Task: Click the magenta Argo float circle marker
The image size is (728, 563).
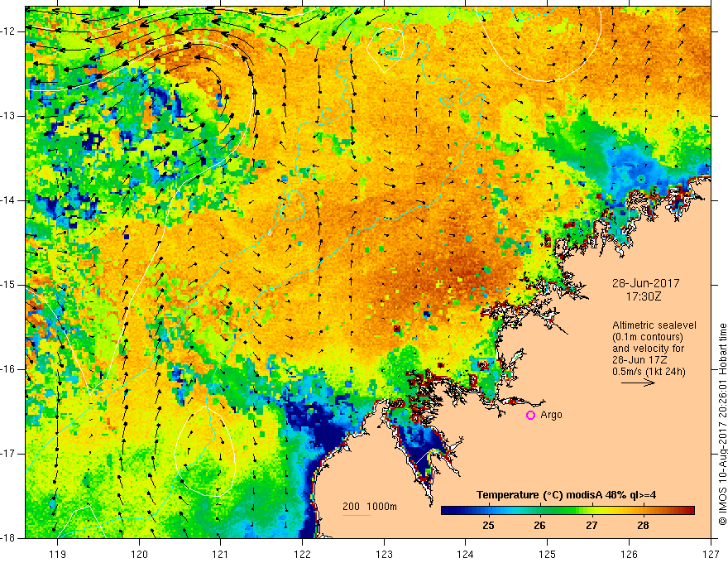Action: (x=530, y=416)
